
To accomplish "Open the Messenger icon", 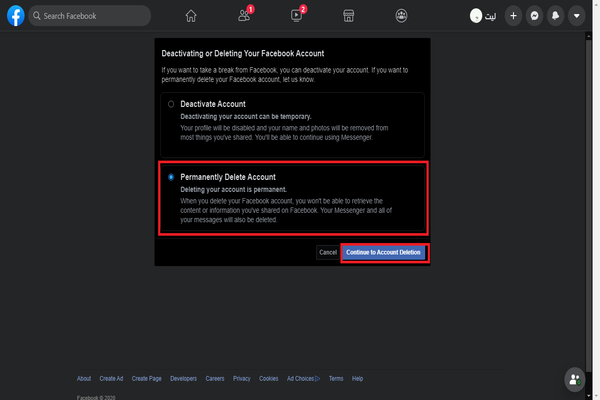I will tap(534, 16).
